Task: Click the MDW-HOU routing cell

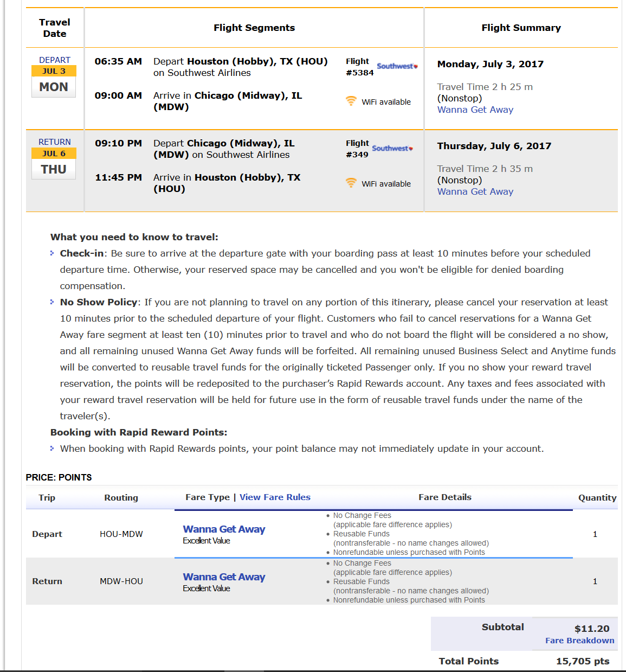Action: tap(121, 581)
